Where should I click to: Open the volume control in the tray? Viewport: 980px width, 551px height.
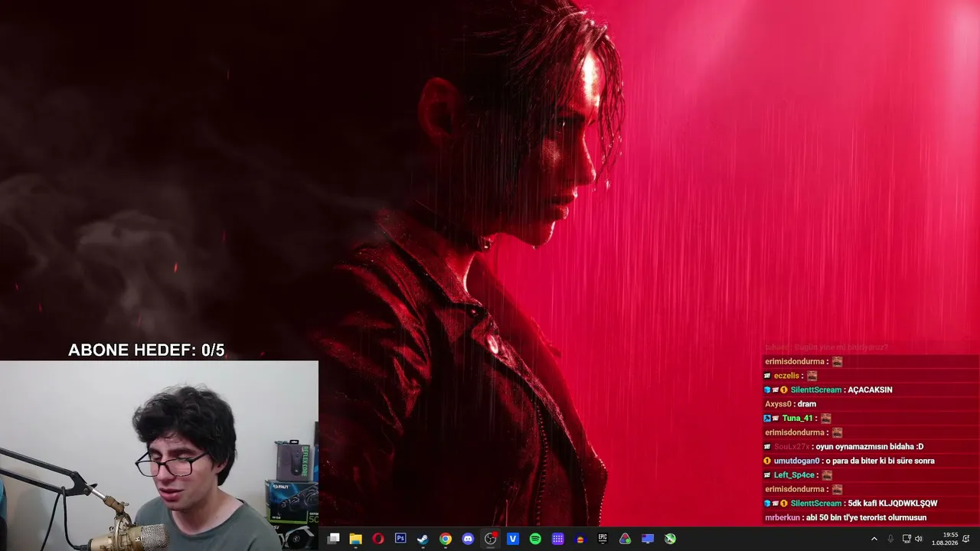[x=919, y=539]
